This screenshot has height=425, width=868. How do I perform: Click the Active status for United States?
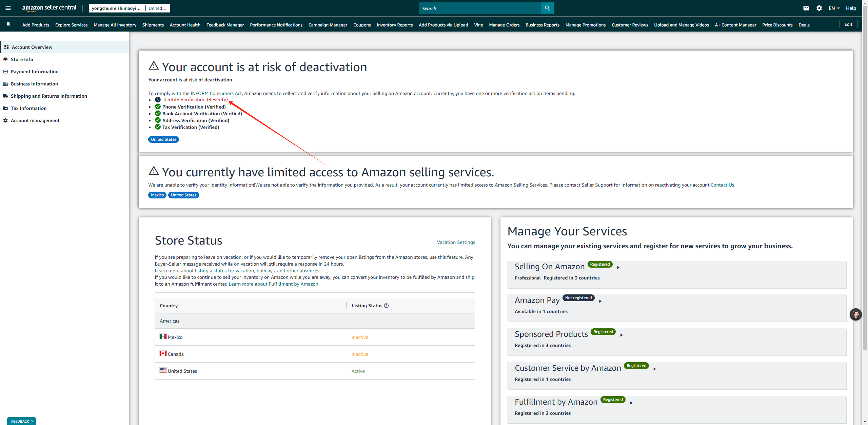(x=358, y=371)
